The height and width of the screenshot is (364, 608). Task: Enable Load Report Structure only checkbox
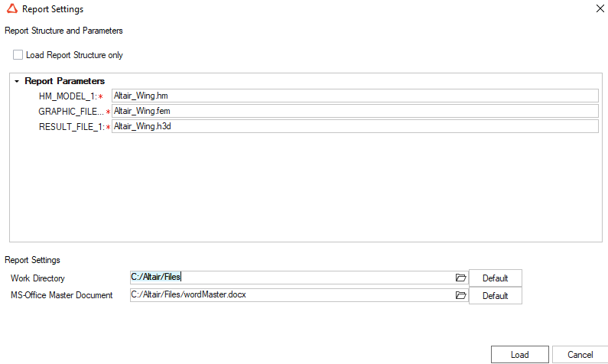pyautogui.click(x=18, y=55)
